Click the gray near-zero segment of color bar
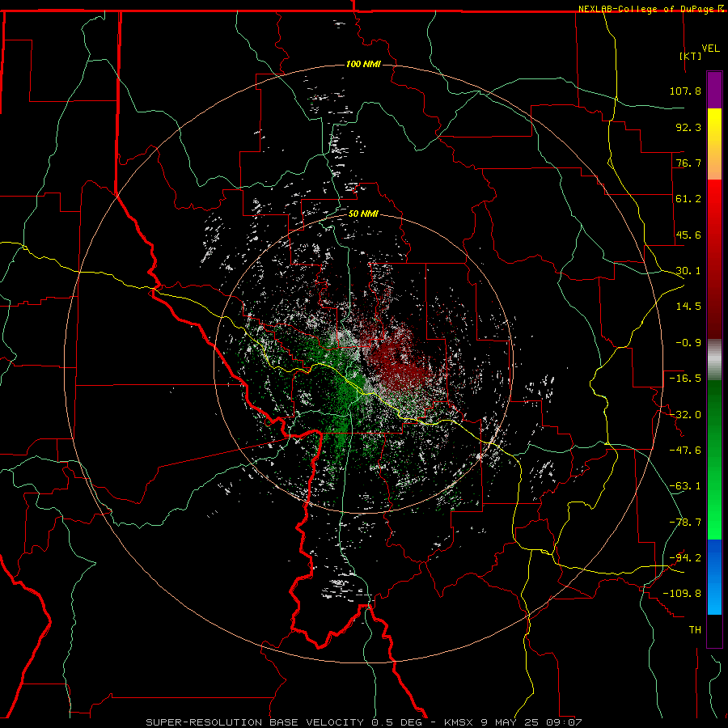 [714, 360]
